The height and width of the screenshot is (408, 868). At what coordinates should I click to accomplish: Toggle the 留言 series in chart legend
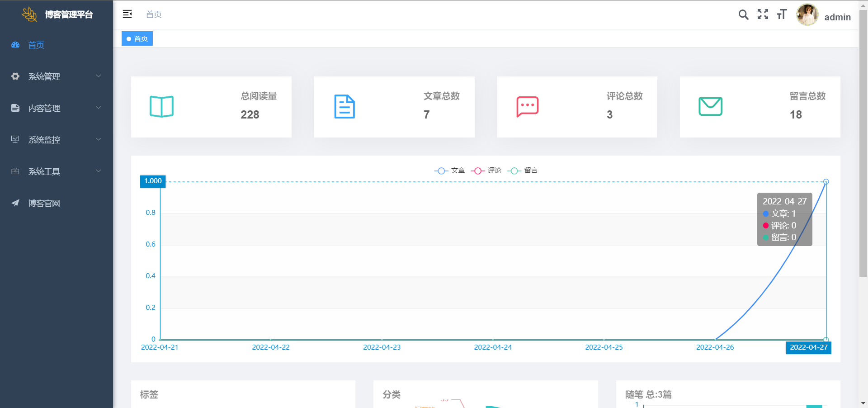523,171
